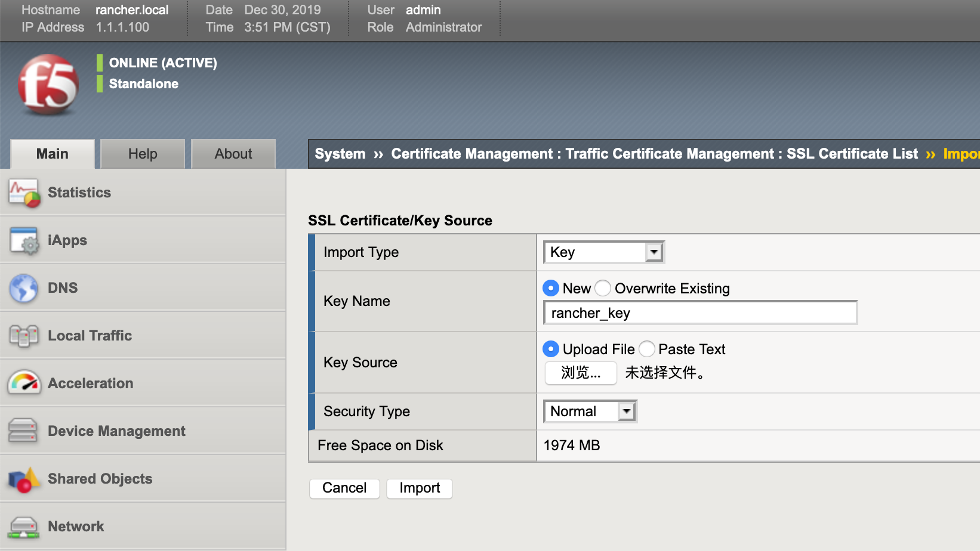The height and width of the screenshot is (551, 980).
Task: Switch to the Main tab
Action: [53, 154]
